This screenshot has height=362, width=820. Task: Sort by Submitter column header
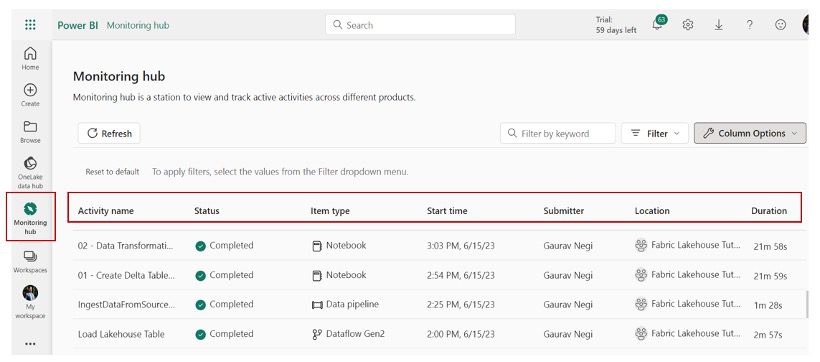point(563,211)
